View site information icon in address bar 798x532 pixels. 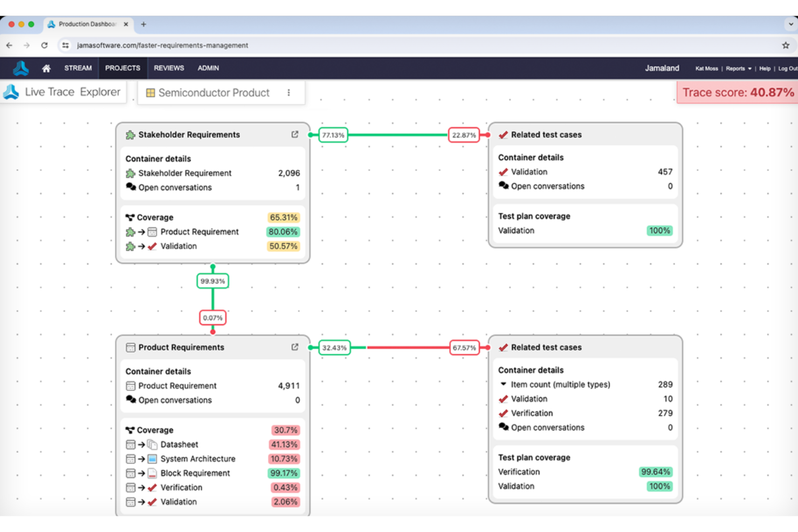click(x=65, y=45)
